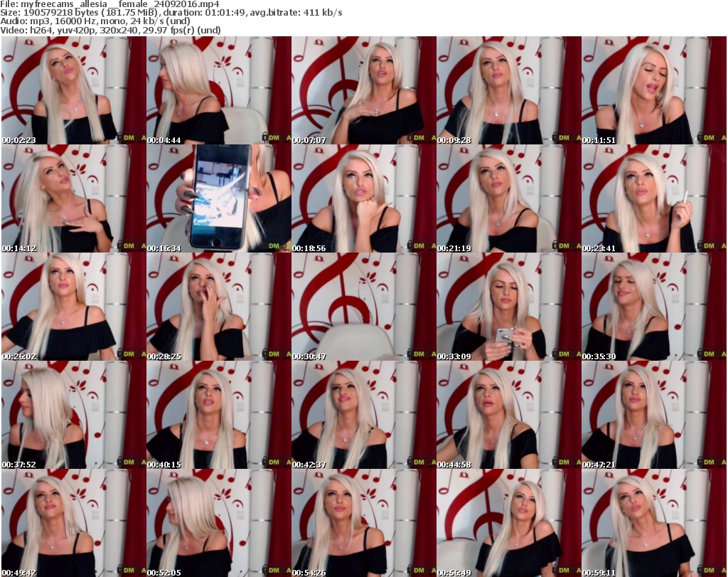This screenshot has height=577, width=728.
Task: Open the frame thumbnail stamped 00:49:42
Action: [74, 523]
